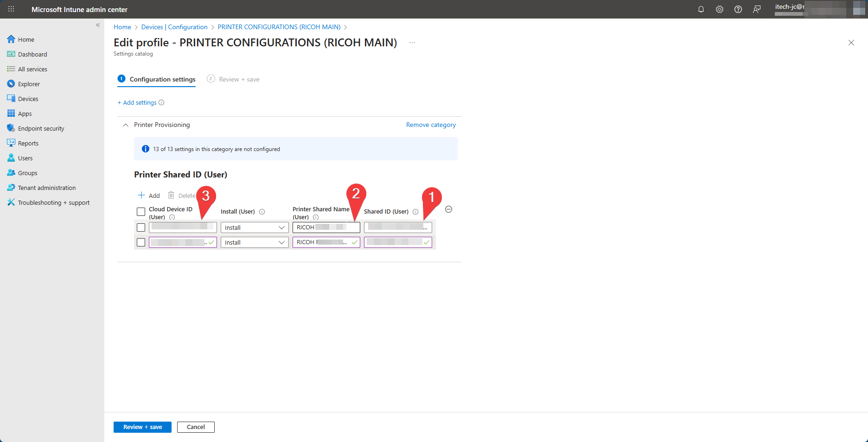Collapse the Printer Provisioning category
Image resolution: width=868 pixels, height=442 pixels.
pos(126,125)
